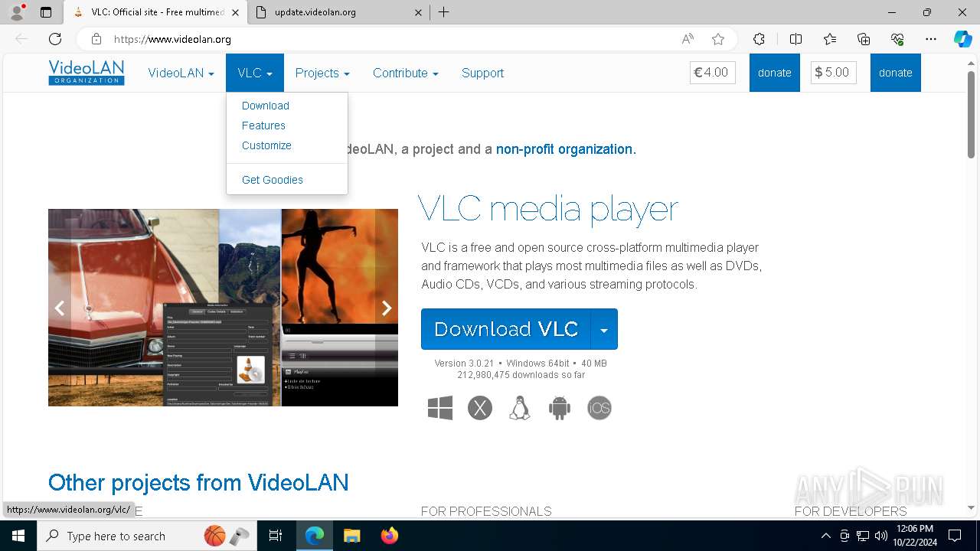Select Get Goodies in the VLC menu
This screenshot has width=980, height=551.
[x=273, y=180]
